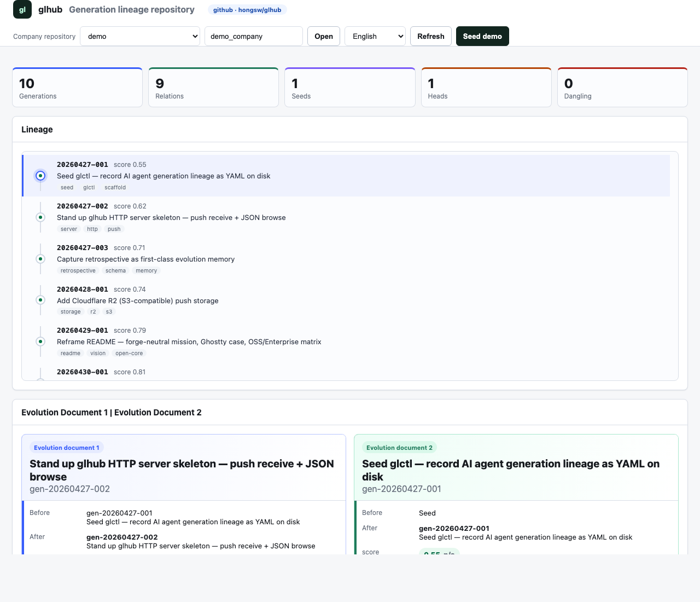The image size is (700, 602).
Task: Click the 'seed' tag chip
Action: point(67,188)
